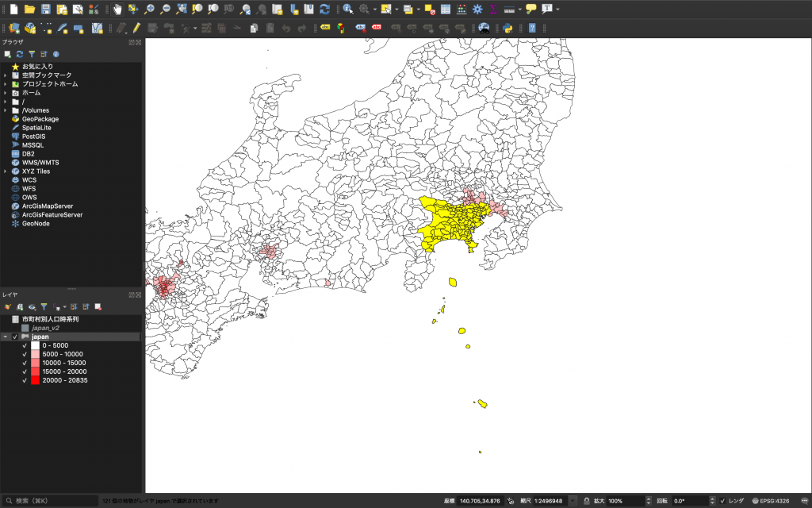
Task: Zoom to full extent icon
Action: [182, 9]
